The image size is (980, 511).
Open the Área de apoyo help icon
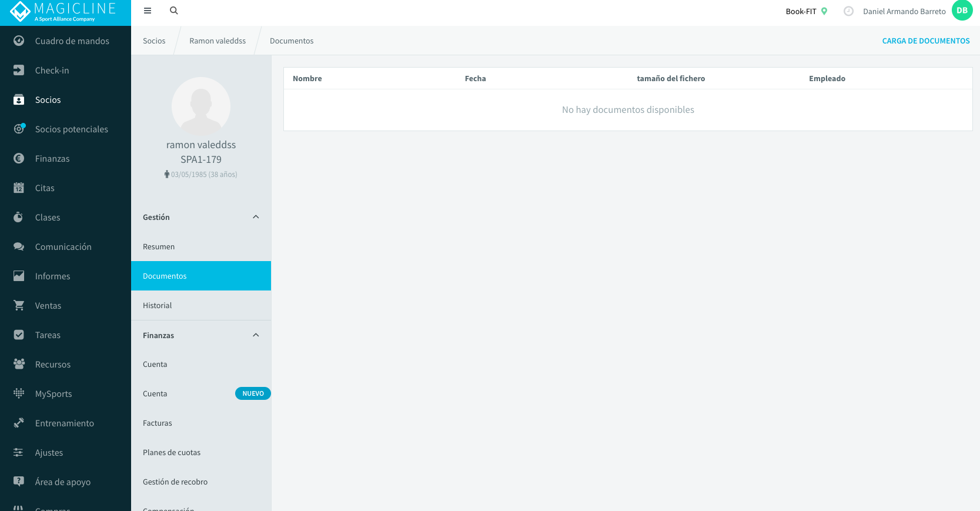tap(19, 482)
